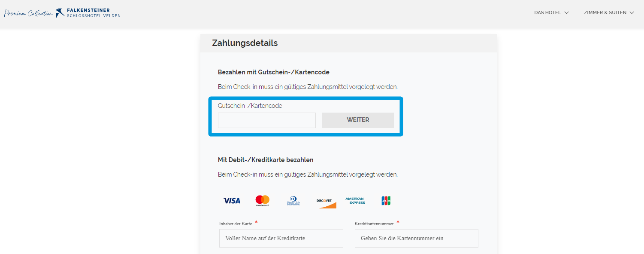This screenshot has width=644, height=254.
Task: Expand the chevron next to DAS HOTEL
Action: click(566, 13)
